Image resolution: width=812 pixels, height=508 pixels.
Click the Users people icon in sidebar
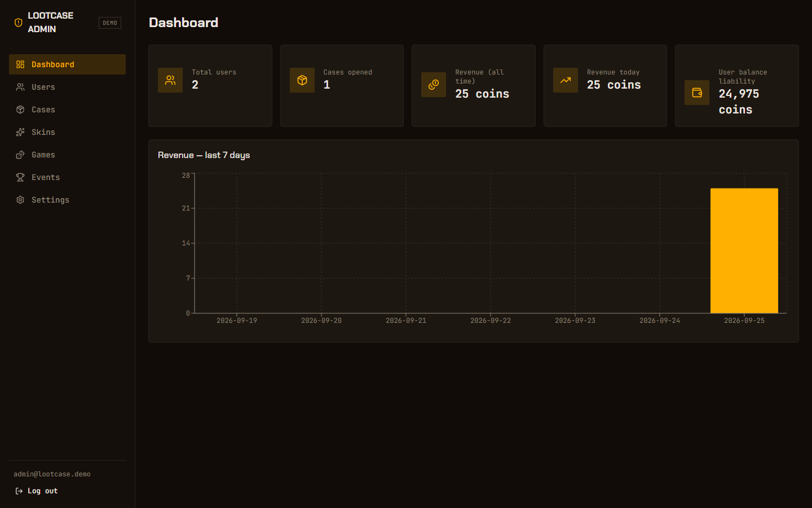click(20, 87)
